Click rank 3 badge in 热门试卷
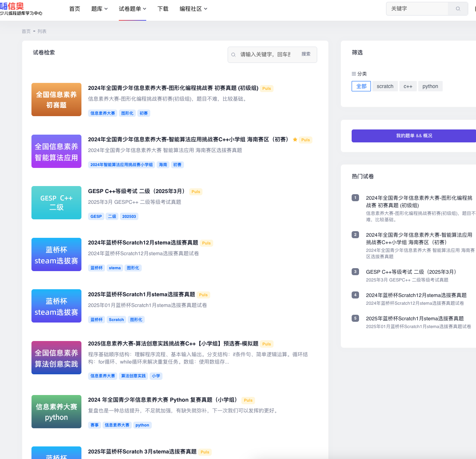Screen dimensions: 476x459 click(355, 271)
